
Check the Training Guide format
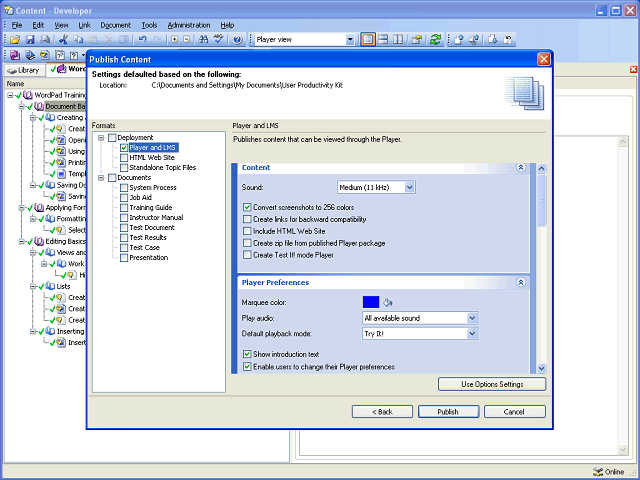click(x=124, y=208)
